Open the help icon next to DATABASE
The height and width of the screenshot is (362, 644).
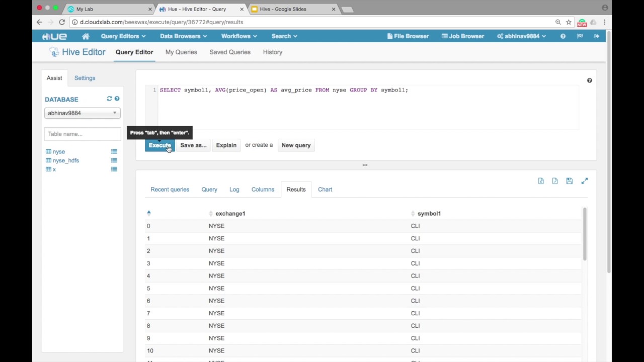tap(117, 99)
